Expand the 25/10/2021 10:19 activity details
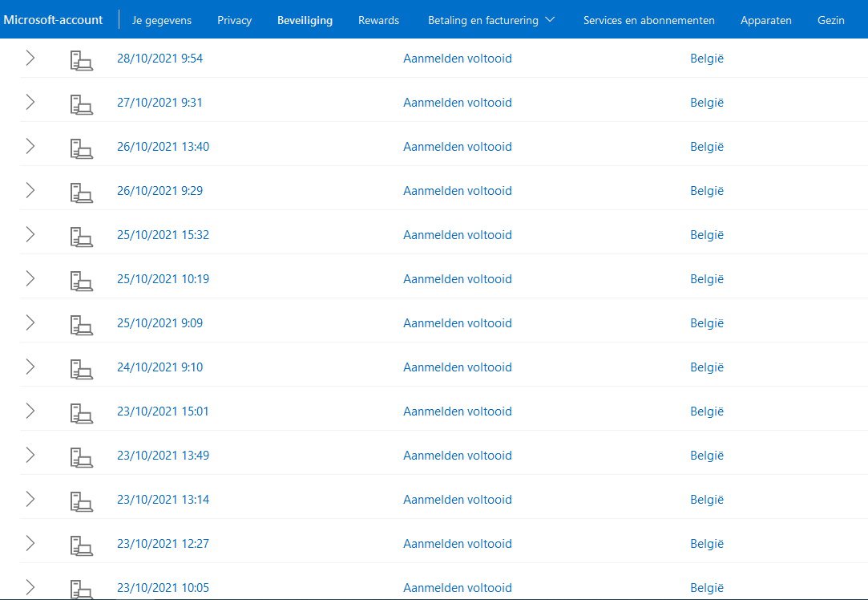 [x=30, y=278]
